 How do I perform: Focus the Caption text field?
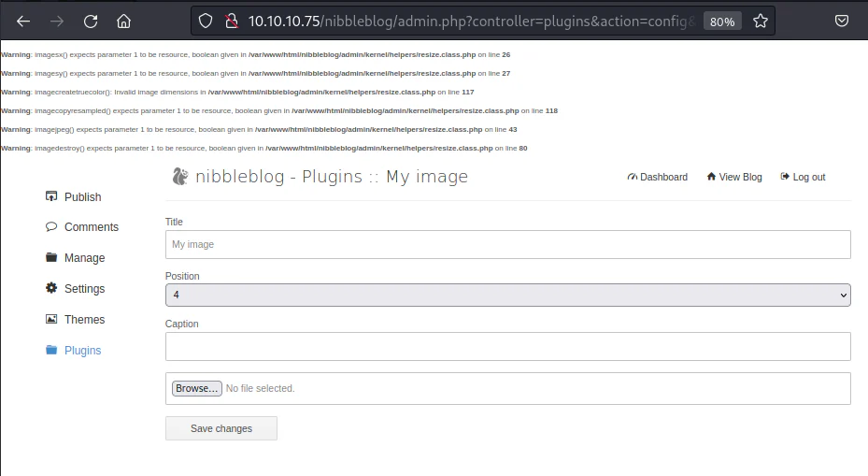pyautogui.click(x=507, y=346)
